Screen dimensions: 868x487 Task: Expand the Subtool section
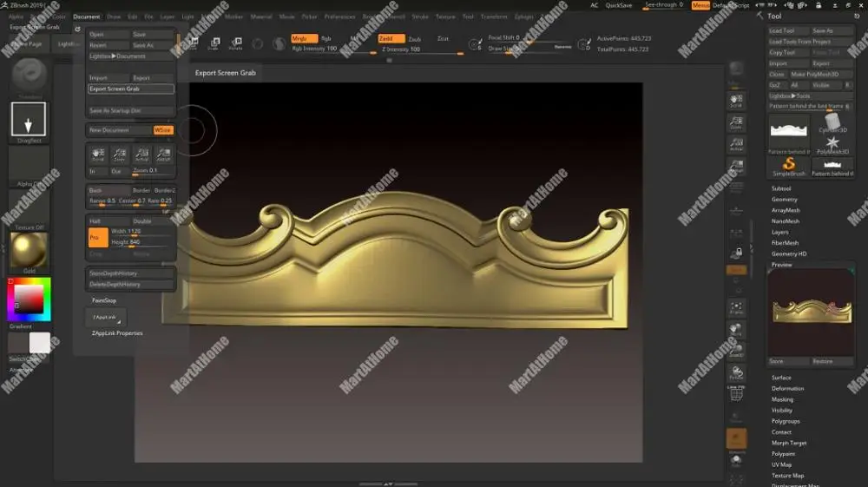[x=781, y=188]
